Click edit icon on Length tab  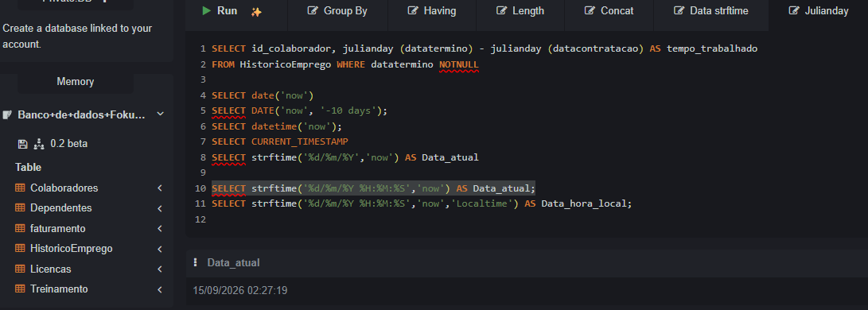tap(501, 11)
